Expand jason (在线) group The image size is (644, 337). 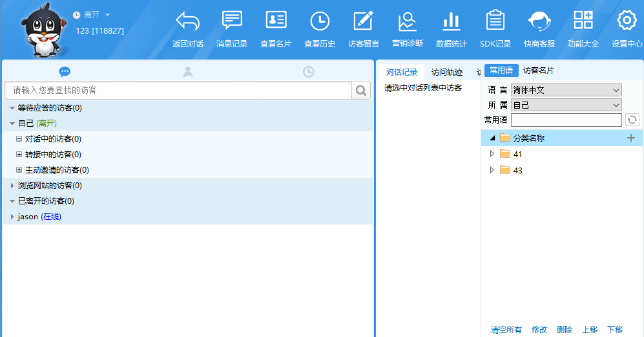pos(12,217)
